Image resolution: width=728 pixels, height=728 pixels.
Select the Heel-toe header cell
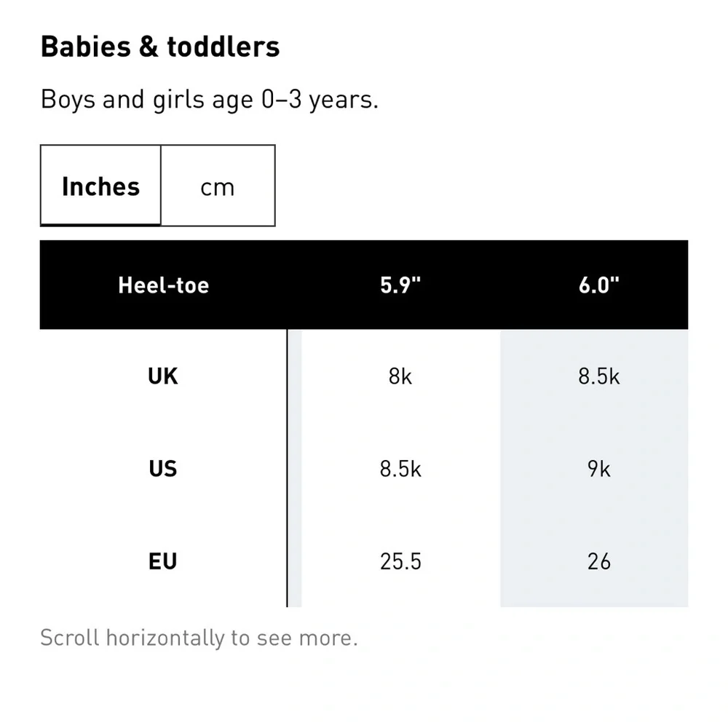point(163,285)
